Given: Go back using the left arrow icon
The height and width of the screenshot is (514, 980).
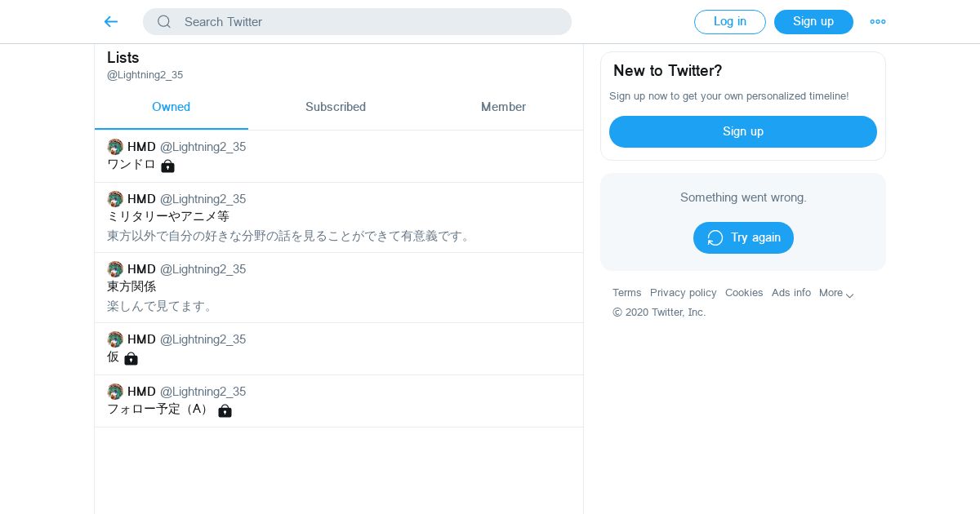Looking at the screenshot, I should click(x=111, y=22).
